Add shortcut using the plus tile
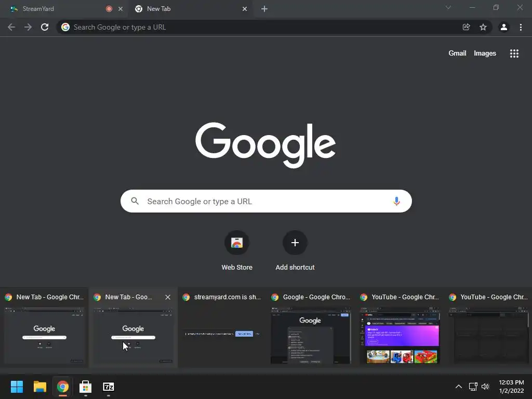 295,251
